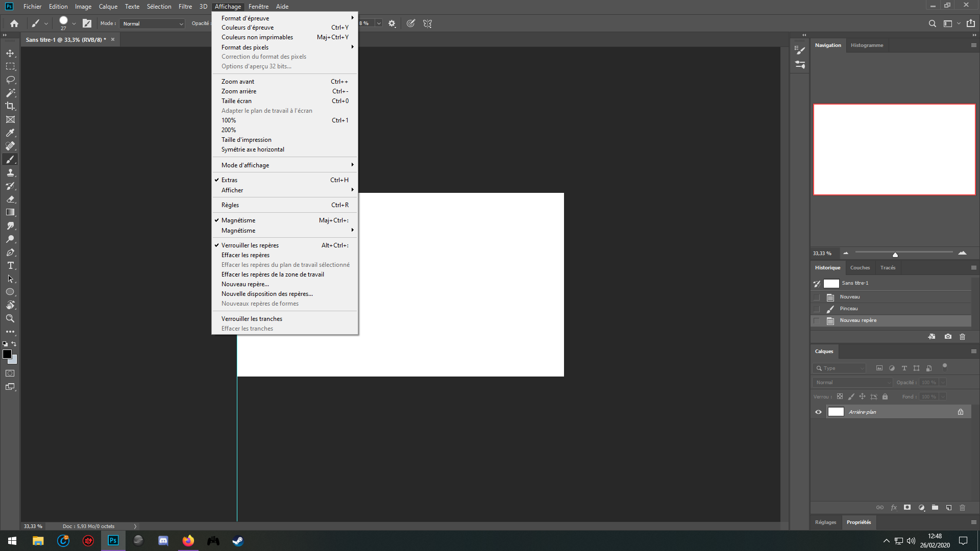This screenshot has width=980, height=551.
Task: Select the Lasso tool
Action: click(10, 80)
